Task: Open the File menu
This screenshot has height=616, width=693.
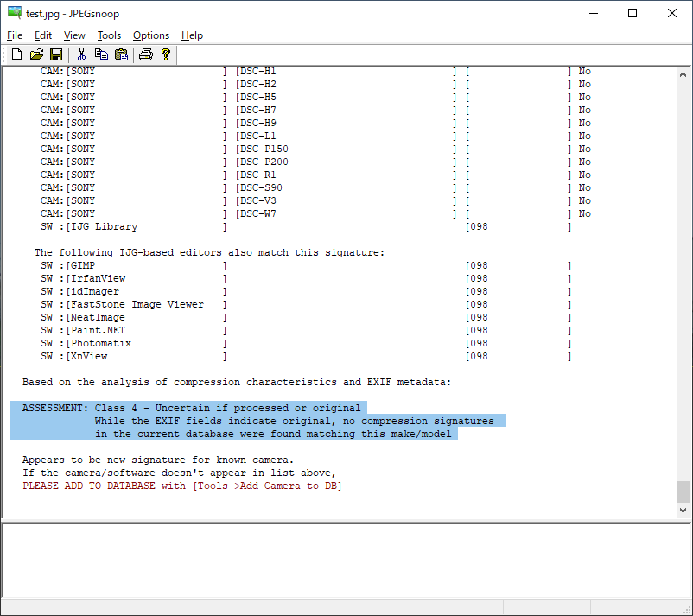Action: (15, 35)
